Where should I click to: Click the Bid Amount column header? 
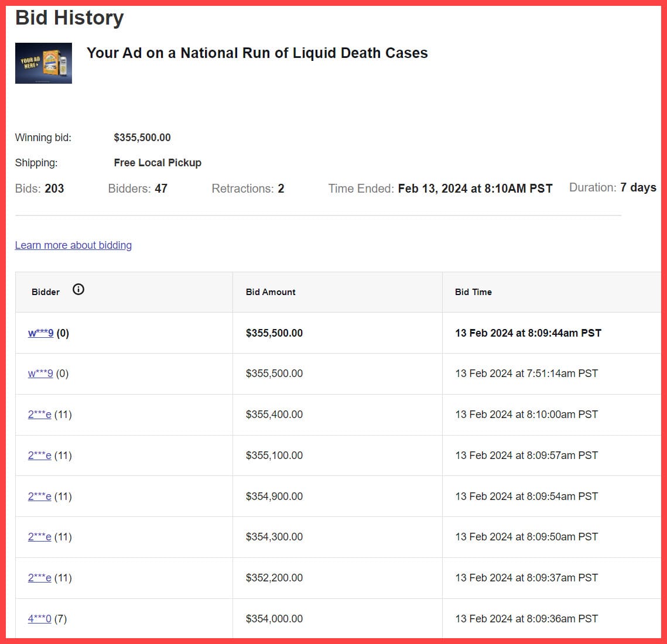point(271,292)
